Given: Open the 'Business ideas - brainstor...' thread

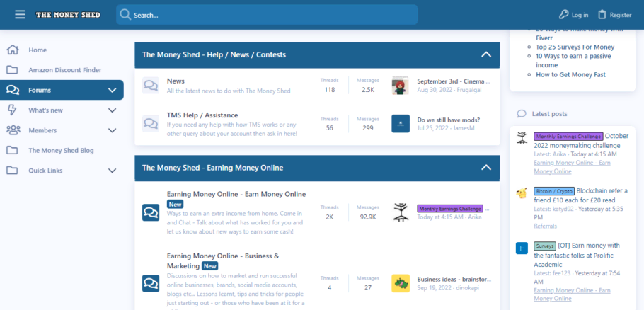Looking at the screenshot, I should pyautogui.click(x=454, y=279).
